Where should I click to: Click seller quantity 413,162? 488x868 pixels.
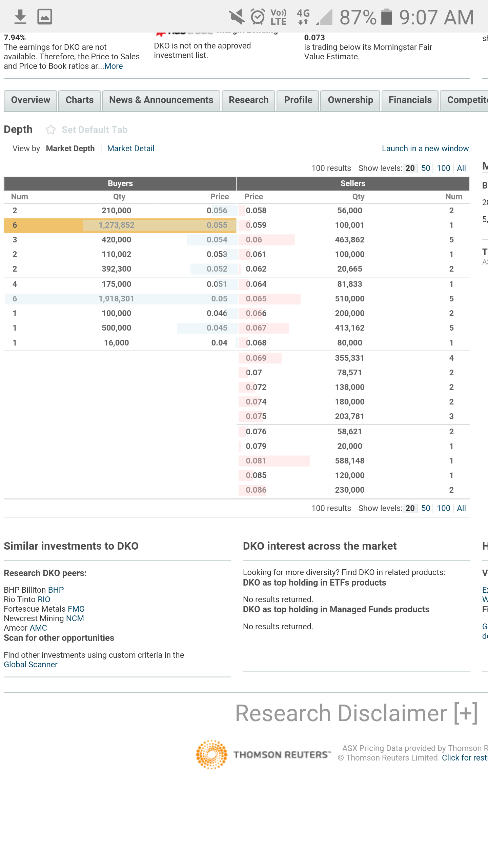(x=350, y=328)
